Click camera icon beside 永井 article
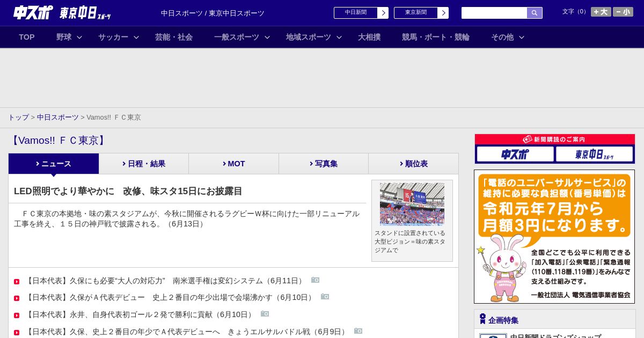The height and width of the screenshot is (338, 644). pos(265,314)
